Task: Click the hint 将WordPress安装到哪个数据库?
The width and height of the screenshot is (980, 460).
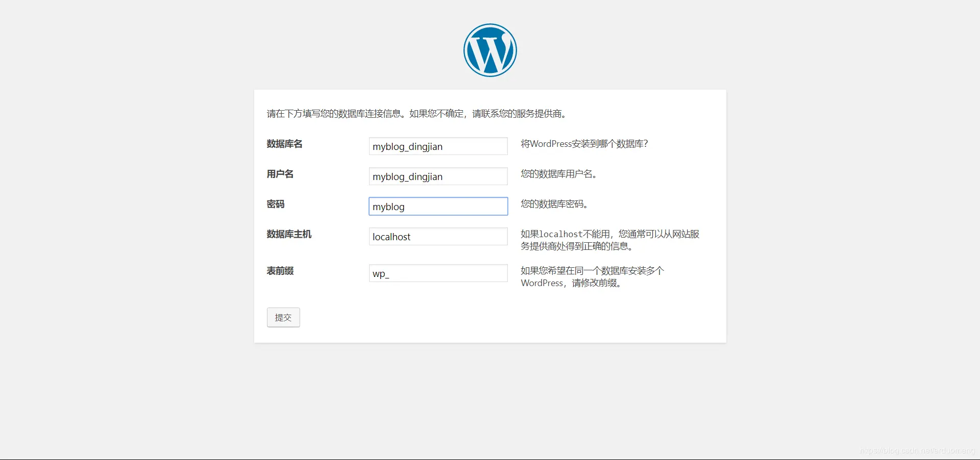Action: [x=584, y=144]
